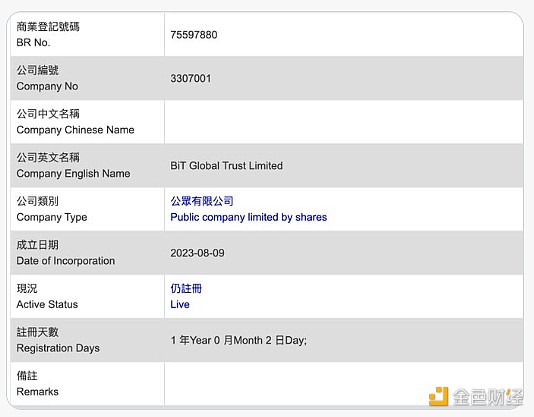Click the Company Chinese Name label

[75, 130]
